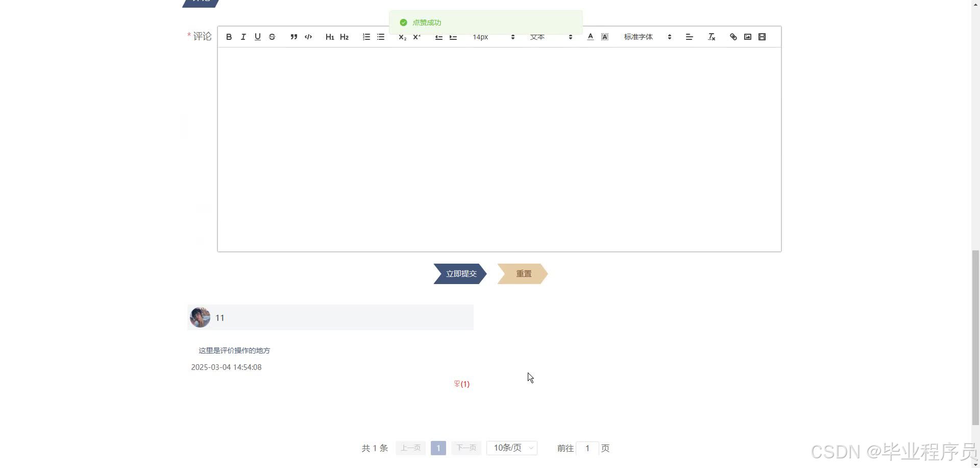Viewport: 980px width, 468px height.
Task: Insert a video with the video icon
Action: point(762,37)
